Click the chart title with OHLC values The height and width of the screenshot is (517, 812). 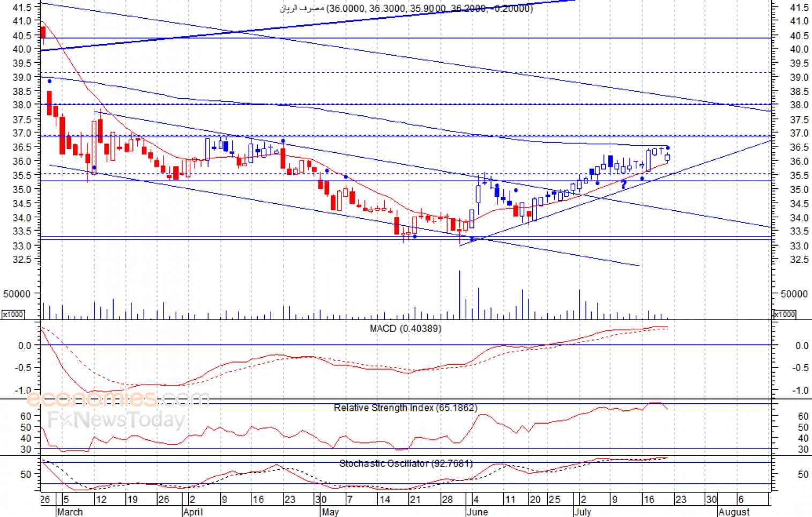(x=406, y=8)
